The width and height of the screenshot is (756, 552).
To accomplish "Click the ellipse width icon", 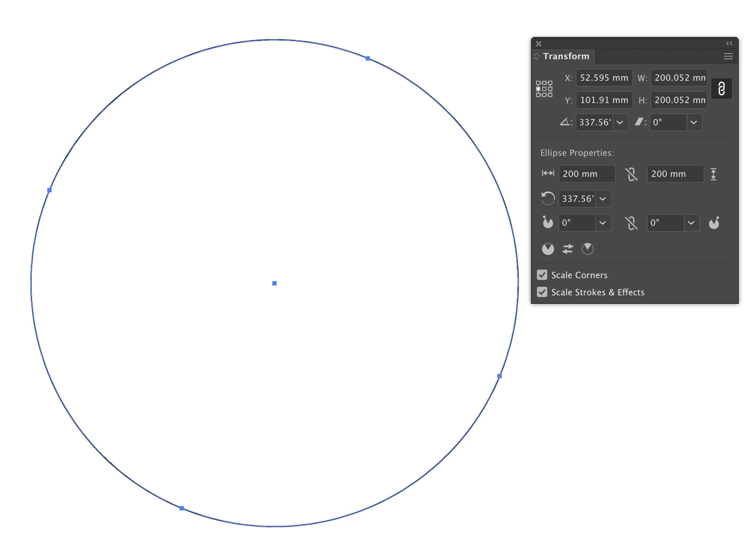I will (x=548, y=173).
